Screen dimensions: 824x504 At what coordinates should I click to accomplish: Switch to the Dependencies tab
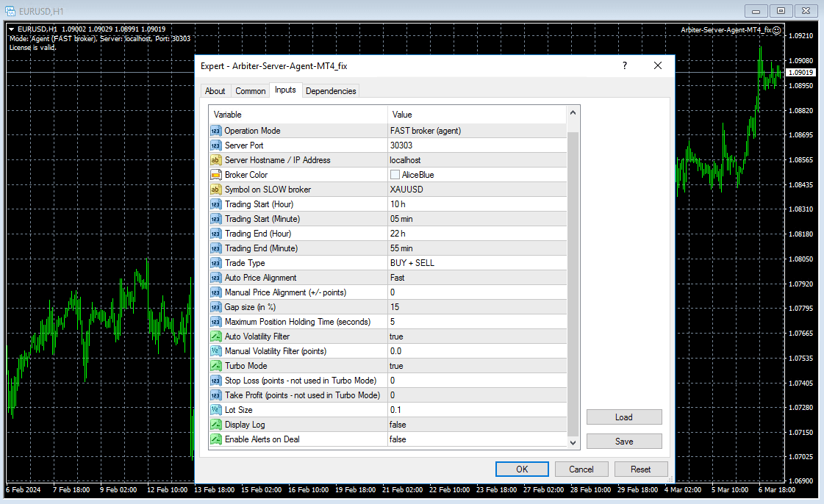(331, 91)
